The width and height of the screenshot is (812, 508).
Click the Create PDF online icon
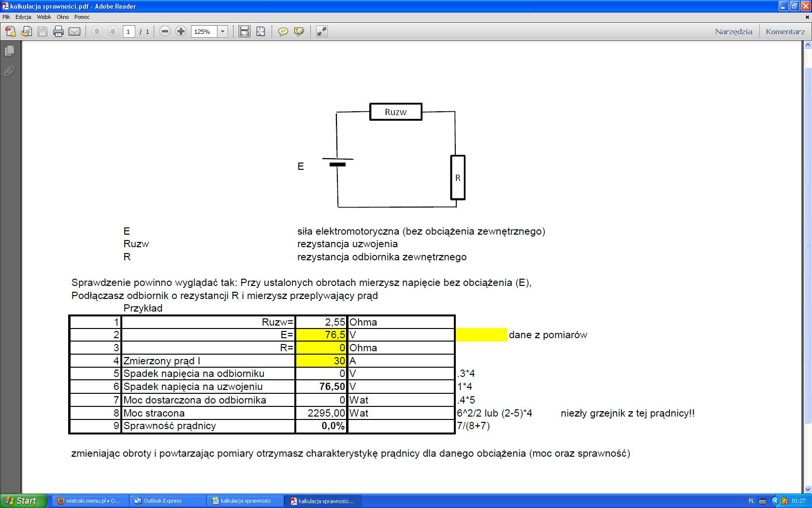[10, 32]
